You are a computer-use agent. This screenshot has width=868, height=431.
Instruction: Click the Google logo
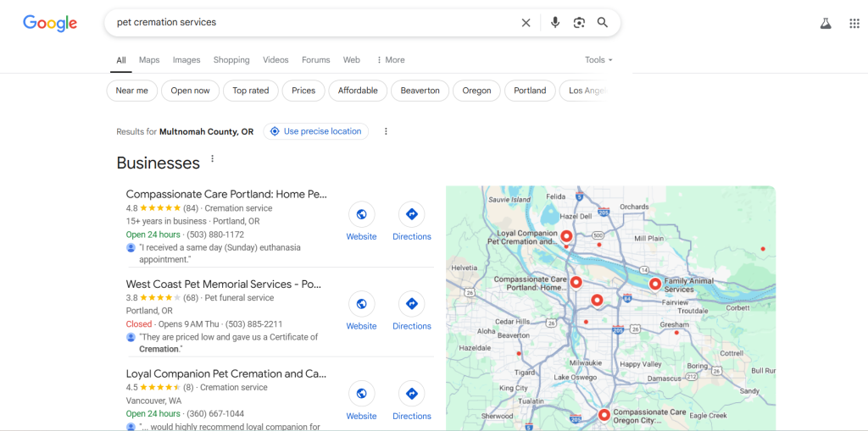pos(50,23)
